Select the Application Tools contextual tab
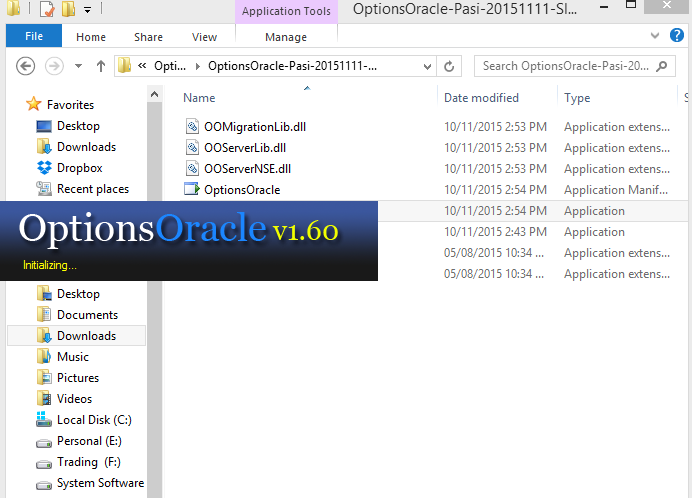 click(286, 11)
